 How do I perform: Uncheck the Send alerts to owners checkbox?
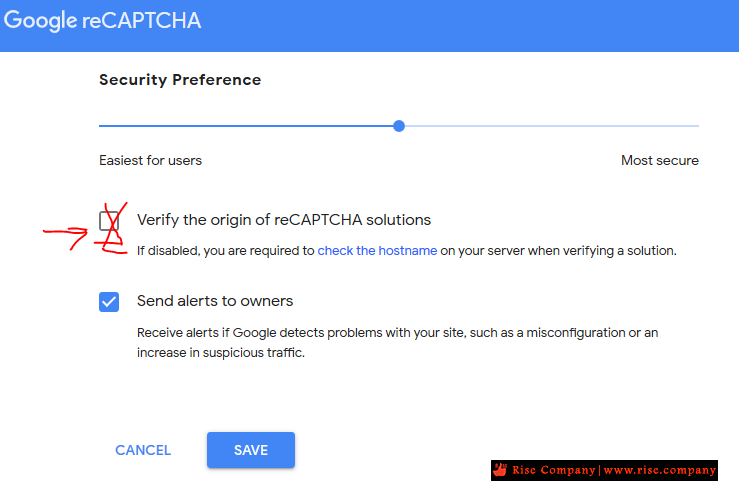click(109, 302)
